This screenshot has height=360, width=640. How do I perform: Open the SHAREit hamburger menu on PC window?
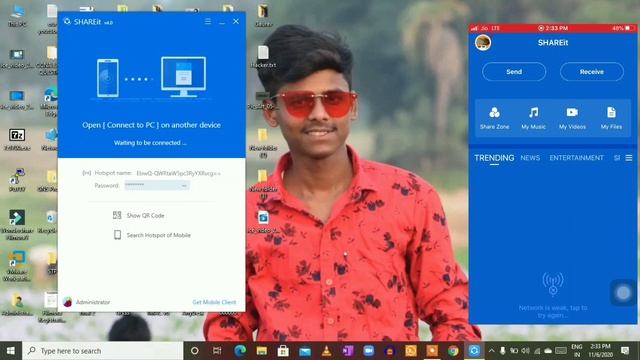[x=208, y=21]
